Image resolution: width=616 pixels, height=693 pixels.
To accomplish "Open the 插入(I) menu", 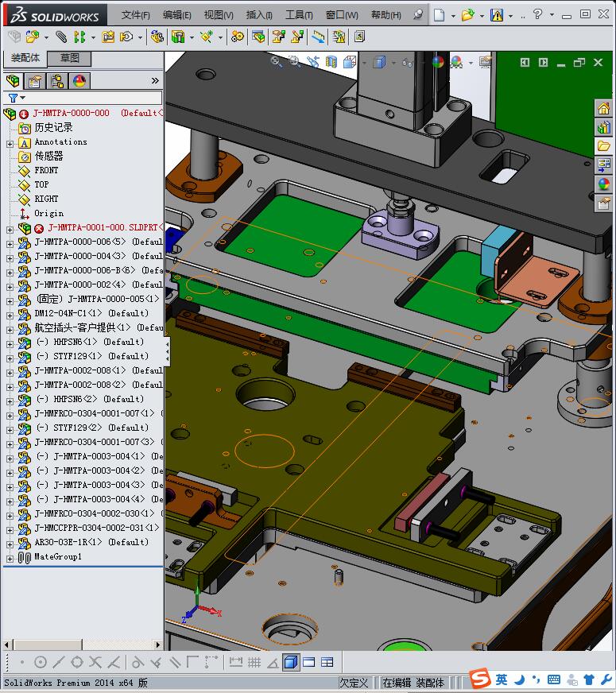I will point(259,15).
